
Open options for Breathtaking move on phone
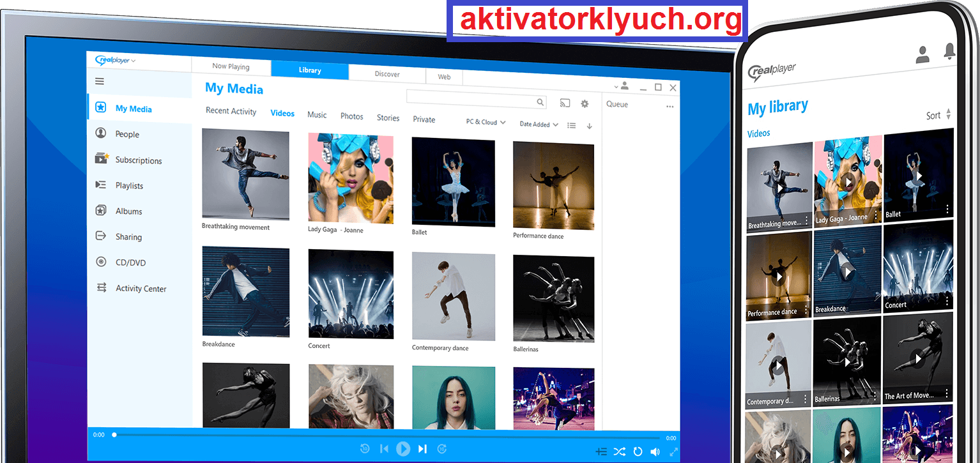[x=807, y=220]
